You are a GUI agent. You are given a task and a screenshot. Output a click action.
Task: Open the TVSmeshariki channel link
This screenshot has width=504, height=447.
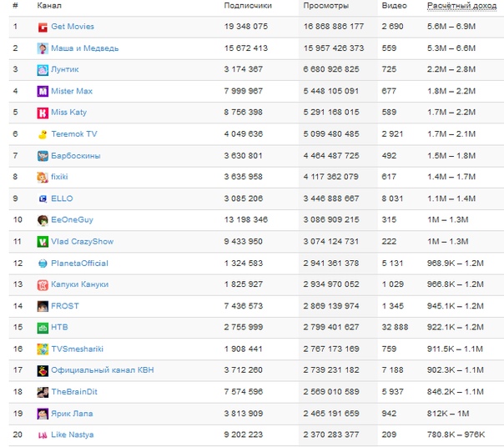click(77, 349)
